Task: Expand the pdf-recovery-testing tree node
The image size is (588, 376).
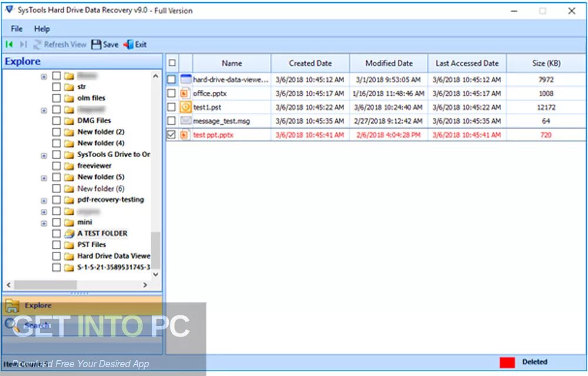Action: pyautogui.click(x=44, y=201)
